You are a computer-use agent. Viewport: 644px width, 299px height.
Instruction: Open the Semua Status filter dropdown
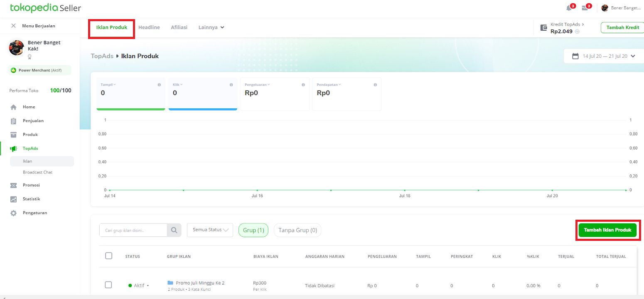[x=210, y=230]
